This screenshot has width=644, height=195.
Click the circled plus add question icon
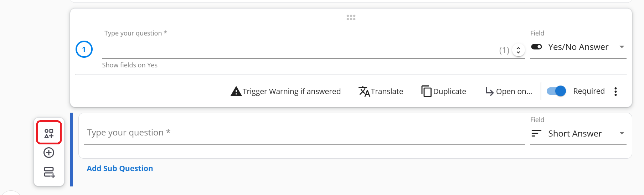[49, 153]
